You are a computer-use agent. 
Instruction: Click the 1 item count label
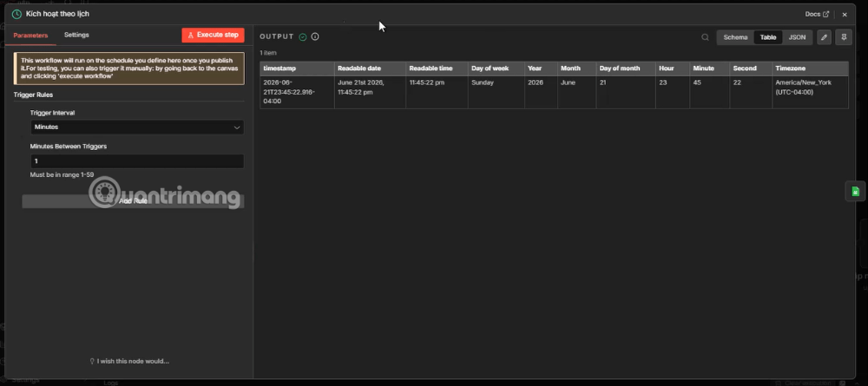pyautogui.click(x=268, y=53)
